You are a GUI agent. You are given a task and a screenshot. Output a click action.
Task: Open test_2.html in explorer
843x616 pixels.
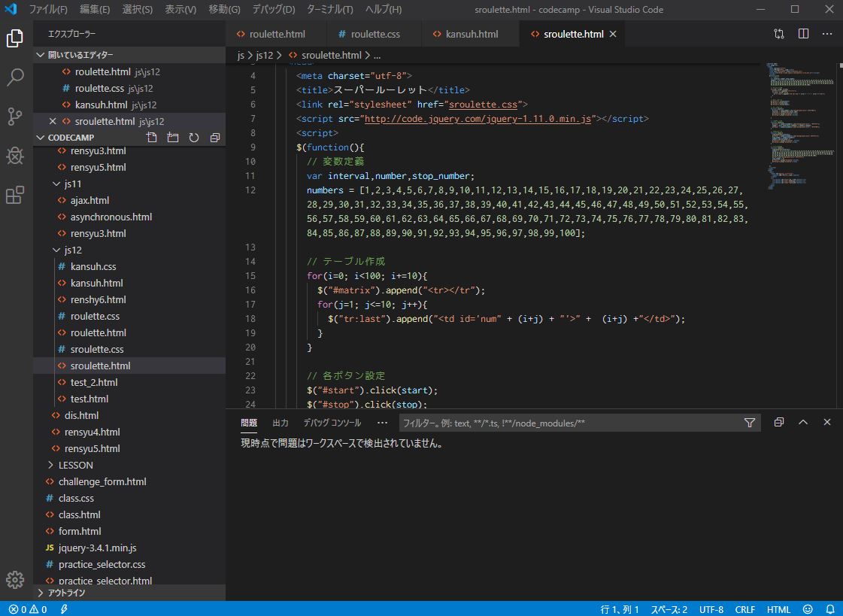pyautogui.click(x=93, y=382)
